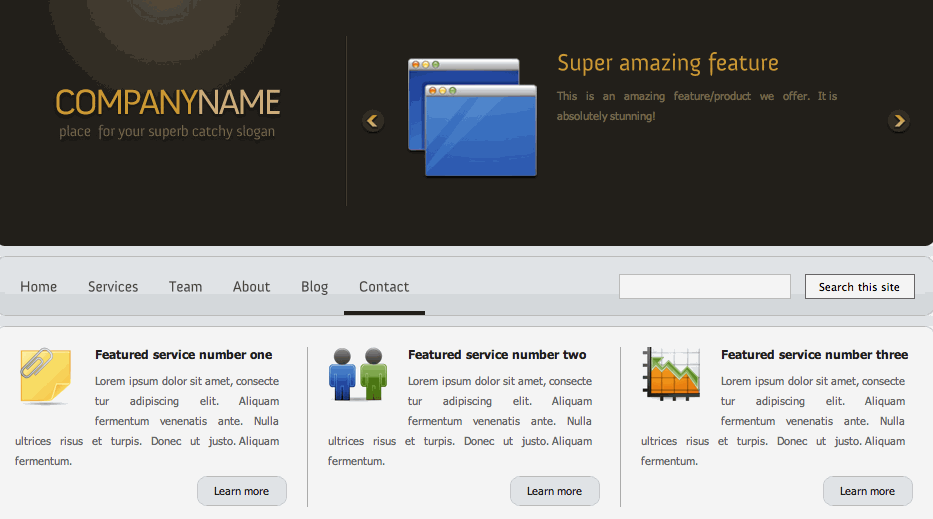
Task: Click the previous slide arrow icon
Action: tap(372, 121)
